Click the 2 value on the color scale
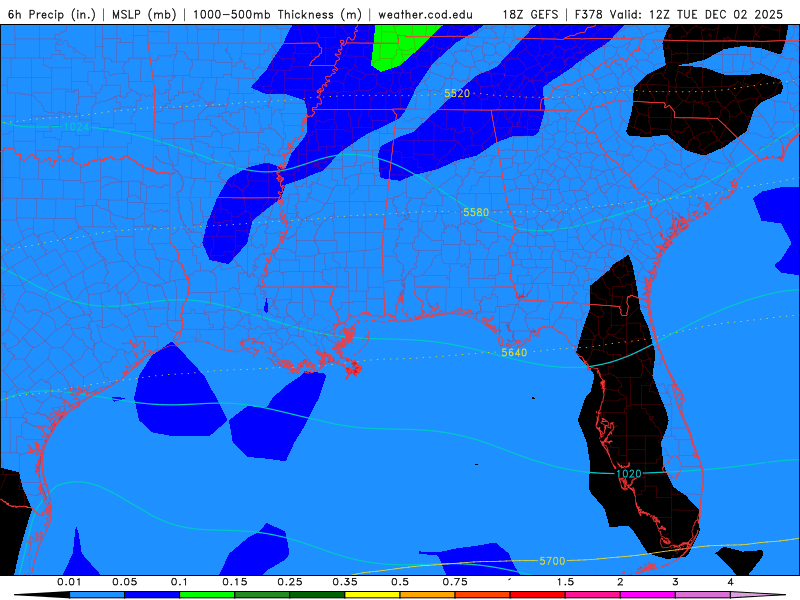The width and height of the screenshot is (800, 600). [620, 582]
